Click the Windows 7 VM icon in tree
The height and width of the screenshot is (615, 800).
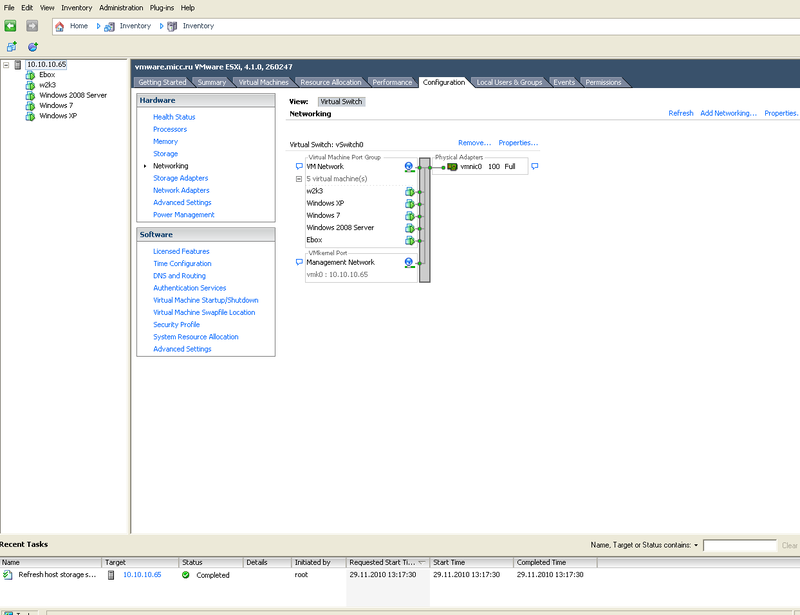pos(30,106)
